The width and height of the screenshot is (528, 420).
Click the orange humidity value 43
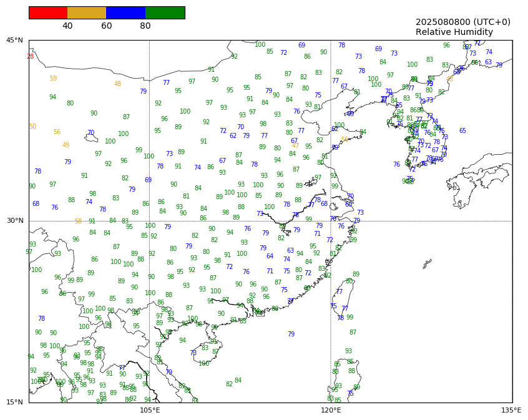pos(449,79)
